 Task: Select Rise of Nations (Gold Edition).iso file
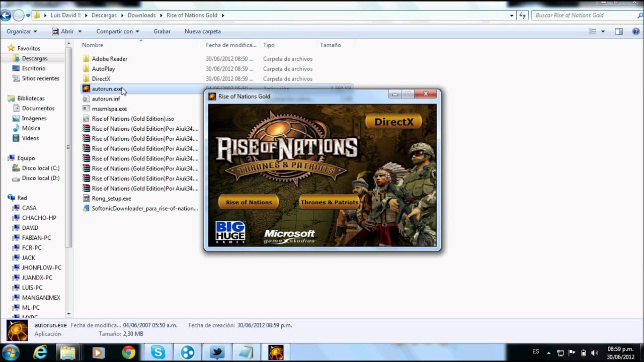pos(133,119)
